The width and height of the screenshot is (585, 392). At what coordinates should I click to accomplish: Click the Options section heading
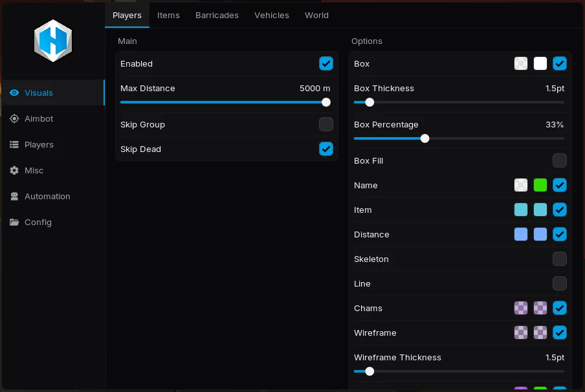(x=367, y=41)
